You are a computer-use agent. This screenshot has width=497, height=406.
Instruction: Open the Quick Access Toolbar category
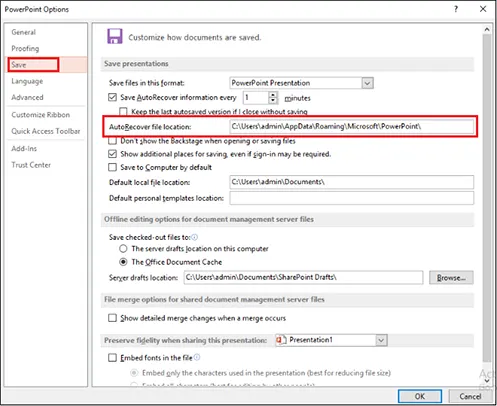click(46, 131)
